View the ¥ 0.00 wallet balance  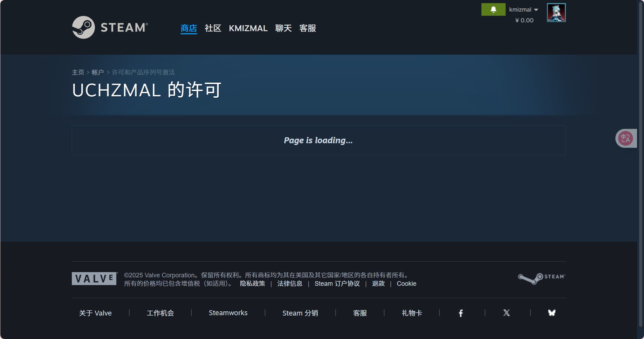click(524, 20)
